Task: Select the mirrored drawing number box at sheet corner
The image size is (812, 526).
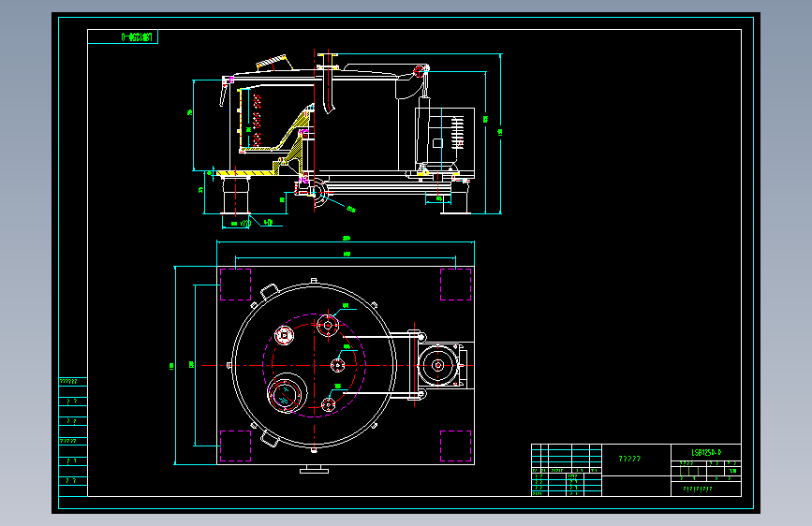Action: click(x=123, y=37)
